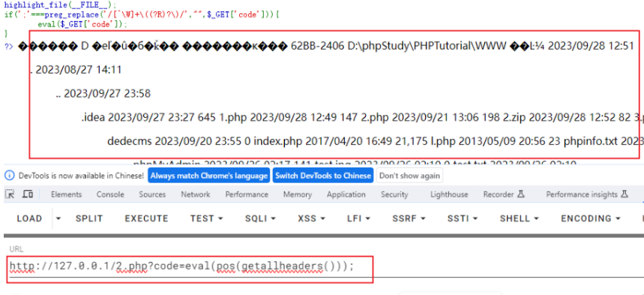
Task: Open the Lighthouse tab
Action: point(449,194)
